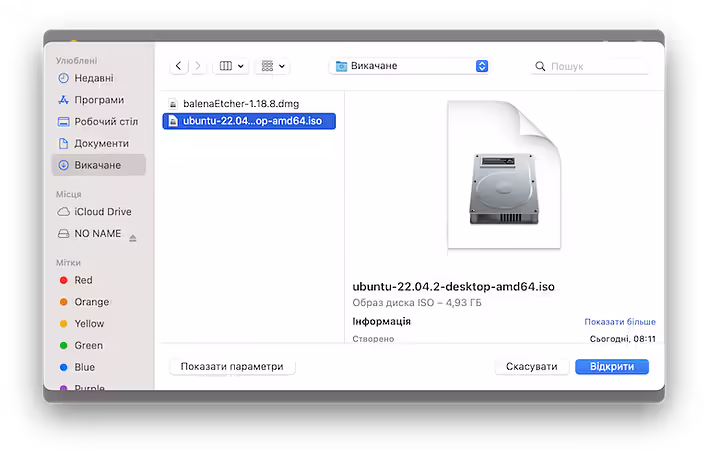This screenshot has height=460, width=708.
Task: Click the Показати більше link
Action: pyautogui.click(x=620, y=322)
